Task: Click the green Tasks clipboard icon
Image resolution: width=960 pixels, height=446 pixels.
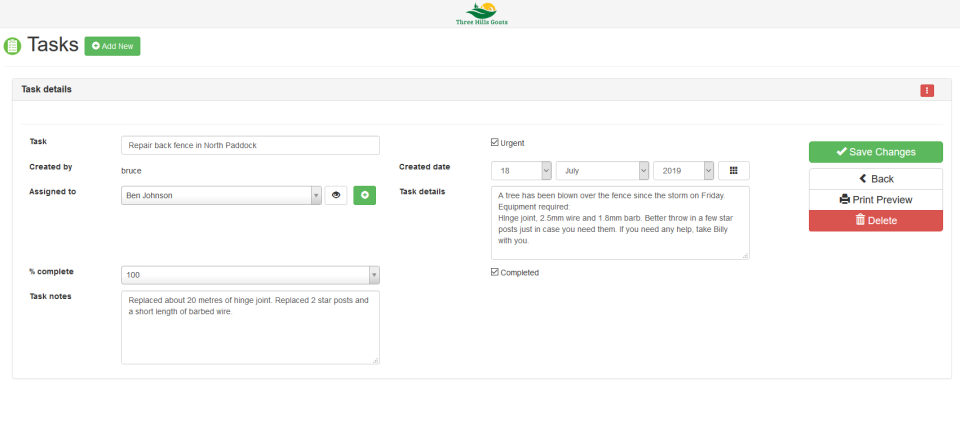Action: point(12,46)
